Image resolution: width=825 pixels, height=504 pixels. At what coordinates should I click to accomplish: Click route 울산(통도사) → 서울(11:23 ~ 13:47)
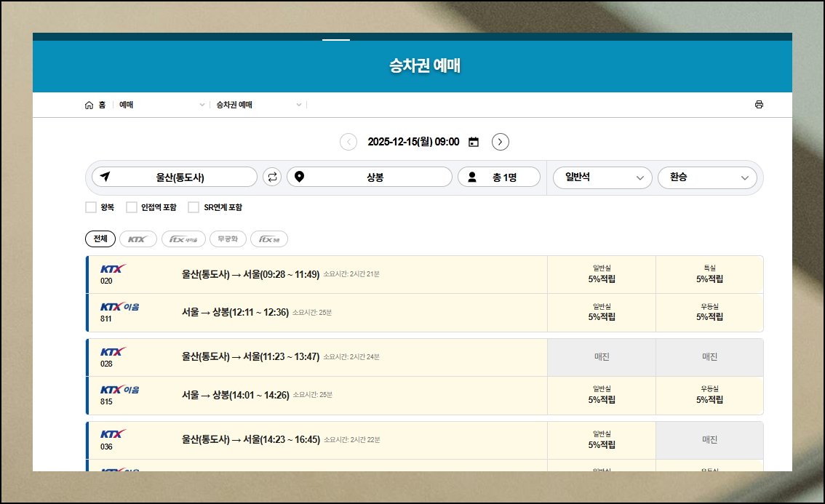251,357
